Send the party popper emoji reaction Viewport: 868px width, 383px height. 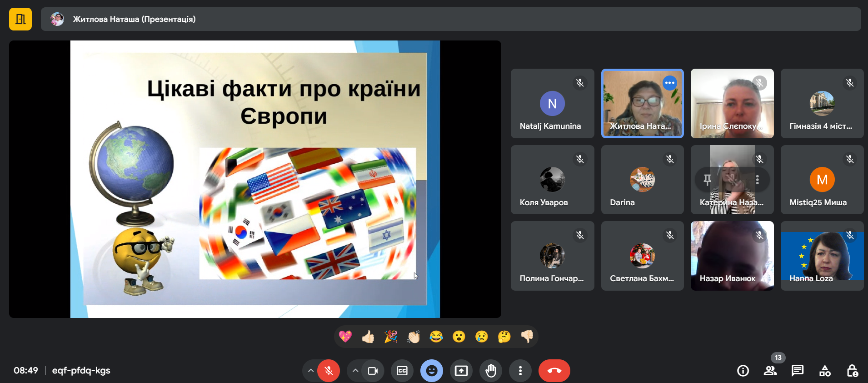click(x=391, y=337)
